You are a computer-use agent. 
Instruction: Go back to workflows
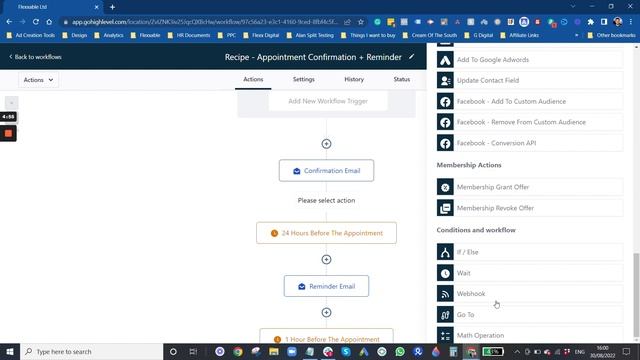point(35,57)
